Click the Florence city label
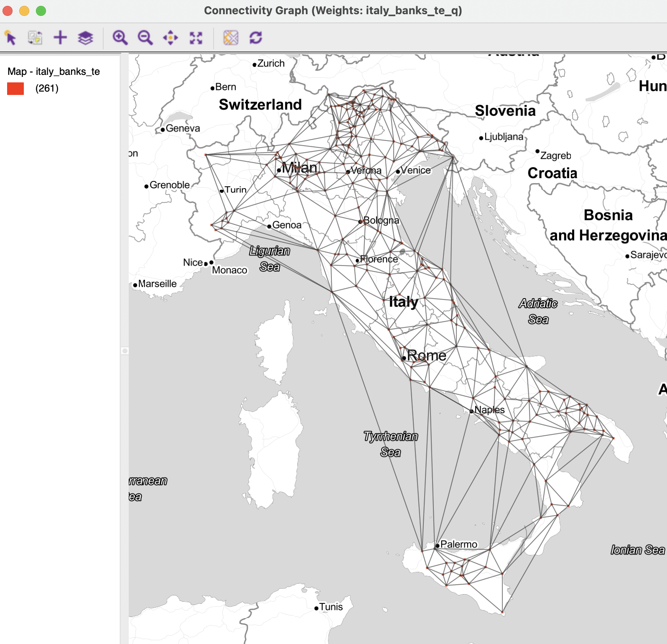This screenshot has height=644, width=667. 379,259
